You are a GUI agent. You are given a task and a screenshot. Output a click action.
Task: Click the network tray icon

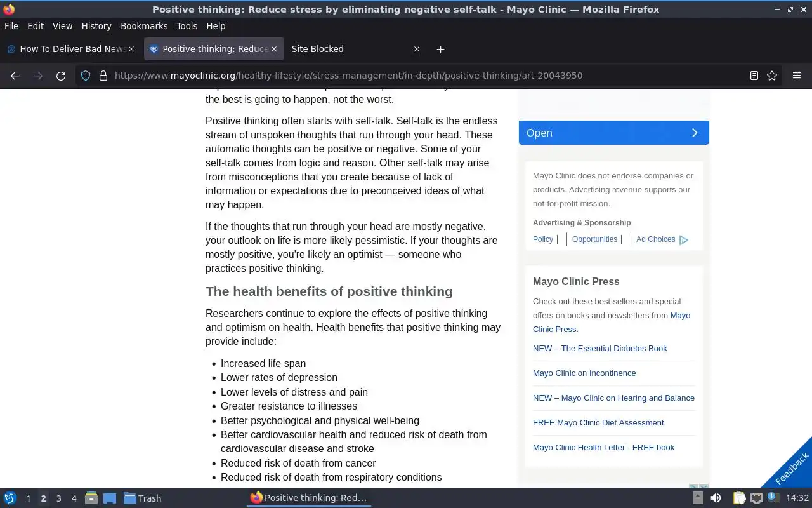tap(756, 498)
